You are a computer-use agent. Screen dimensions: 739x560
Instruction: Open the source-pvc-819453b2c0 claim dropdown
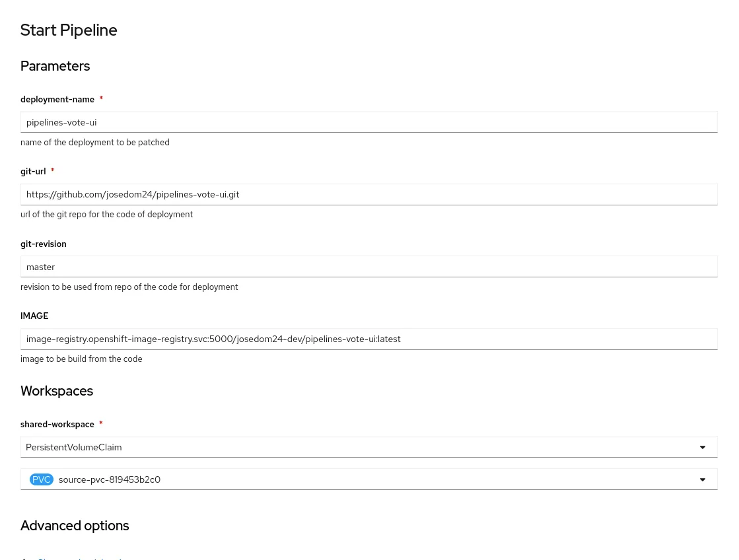pos(369,479)
